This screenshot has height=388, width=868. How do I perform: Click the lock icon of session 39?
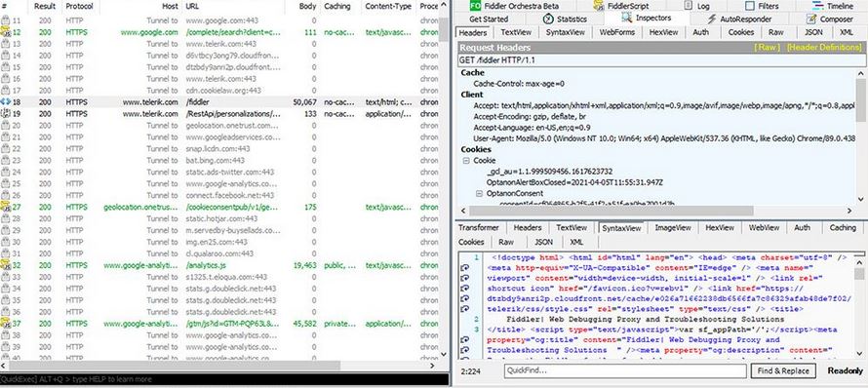pyautogui.click(x=6, y=347)
